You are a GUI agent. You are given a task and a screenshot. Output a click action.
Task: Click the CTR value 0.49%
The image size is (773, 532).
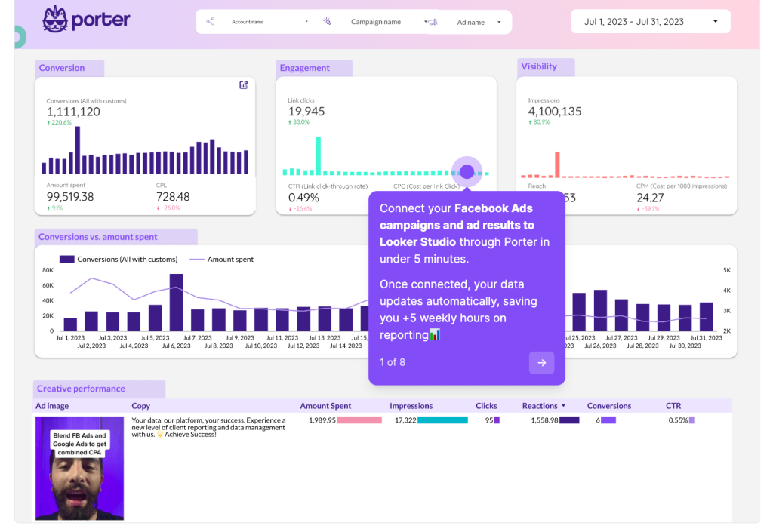click(303, 198)
